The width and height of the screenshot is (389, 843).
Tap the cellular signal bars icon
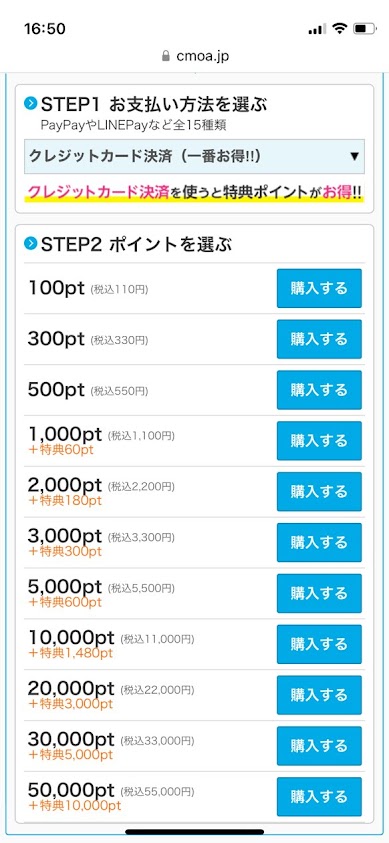pyautogui.click(x=318, y=30)
